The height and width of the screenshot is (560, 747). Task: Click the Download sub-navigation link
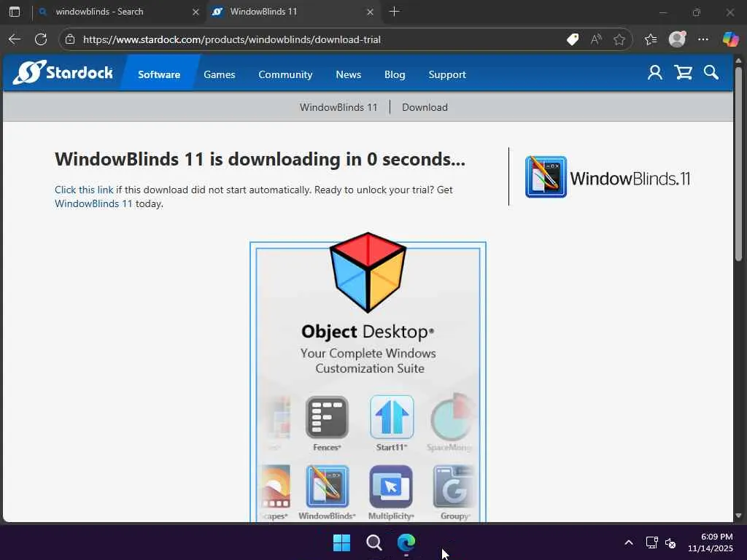click(425, 107)
